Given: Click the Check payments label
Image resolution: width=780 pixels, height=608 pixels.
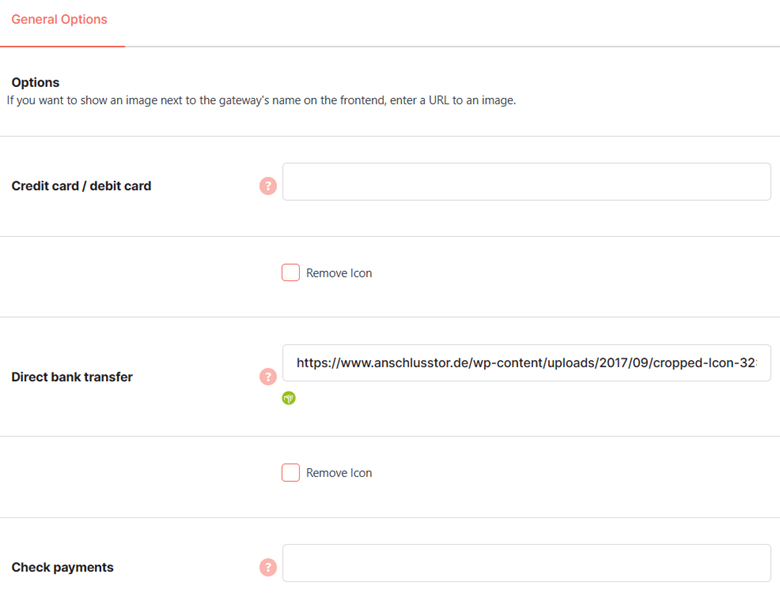Looking at the screenshot, I should point(63,568).
